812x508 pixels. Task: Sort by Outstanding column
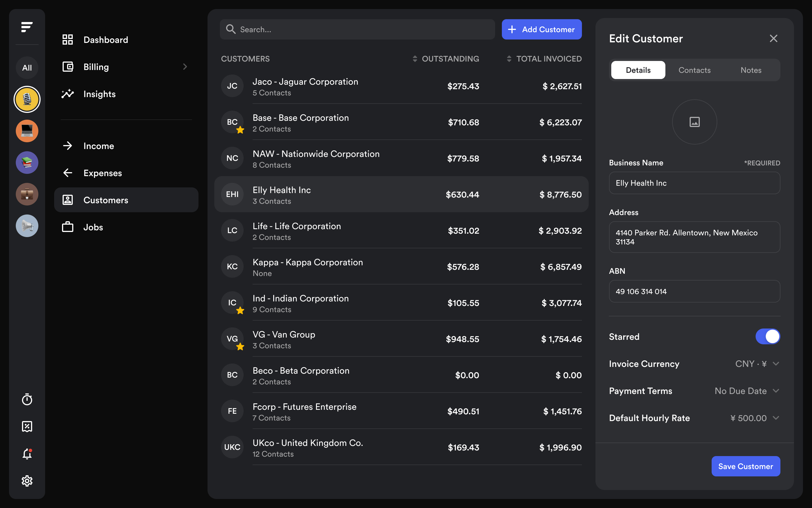[446, 59]
